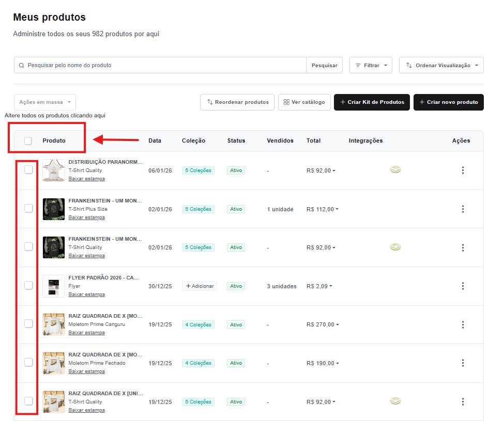Expand Ordenar Visualização dropdown
The width and height of the screenshot is (504, 421).
tap(441, 66)
